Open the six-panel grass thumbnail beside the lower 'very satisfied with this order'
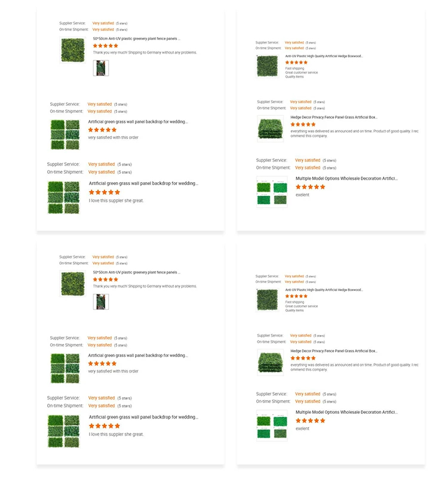 pos(65,368)
